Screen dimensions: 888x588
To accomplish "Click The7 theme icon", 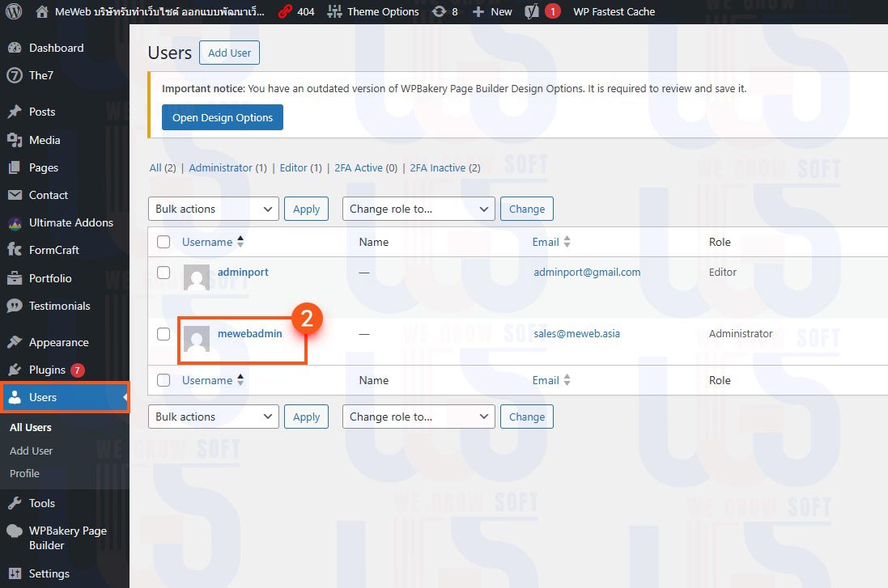I will click(x=15, y=75).
